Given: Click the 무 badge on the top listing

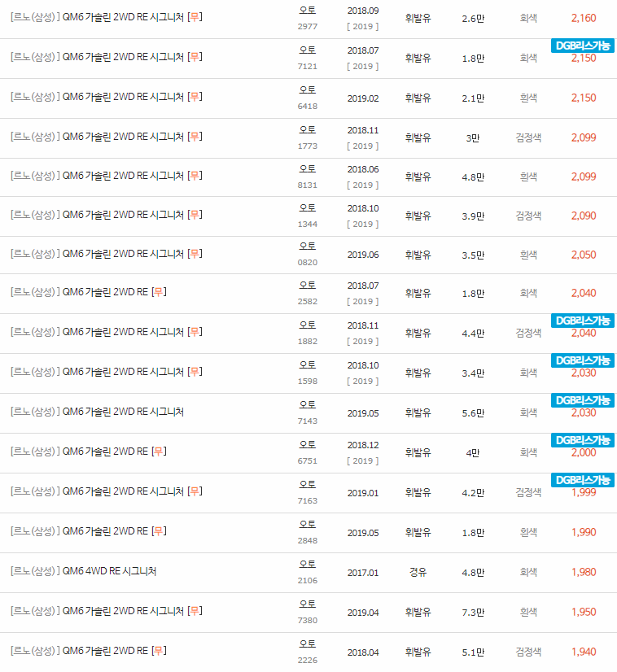Looking at the screenshot, I should point(194,17).
